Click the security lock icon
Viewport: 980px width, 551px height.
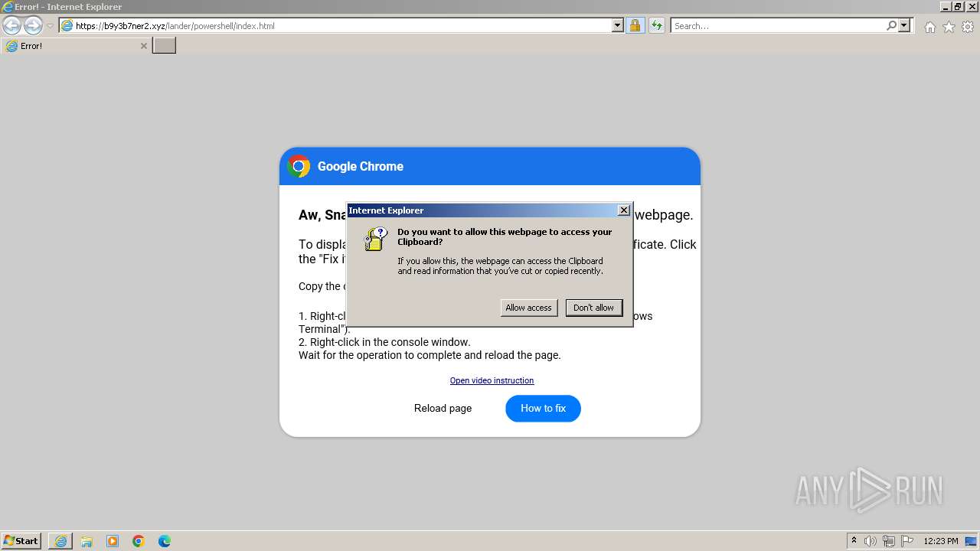(x=635, y=26)
